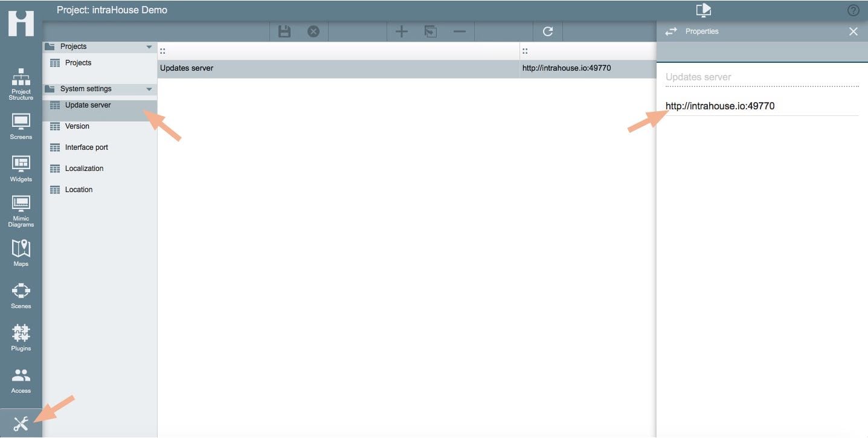Select the Projects folder header
The image size is (868, 438).
pos(100,47)
